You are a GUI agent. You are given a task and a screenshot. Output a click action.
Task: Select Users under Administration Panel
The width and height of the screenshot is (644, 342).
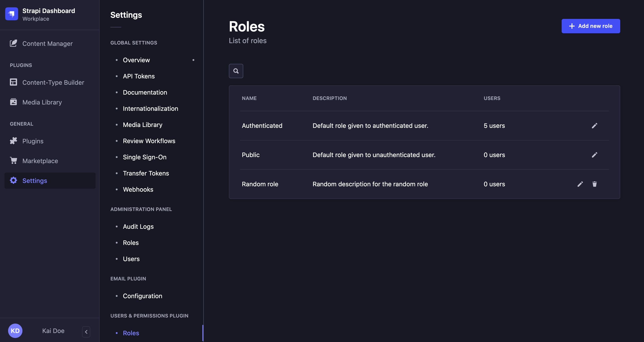pyautogui.click(x=131, y=259)
